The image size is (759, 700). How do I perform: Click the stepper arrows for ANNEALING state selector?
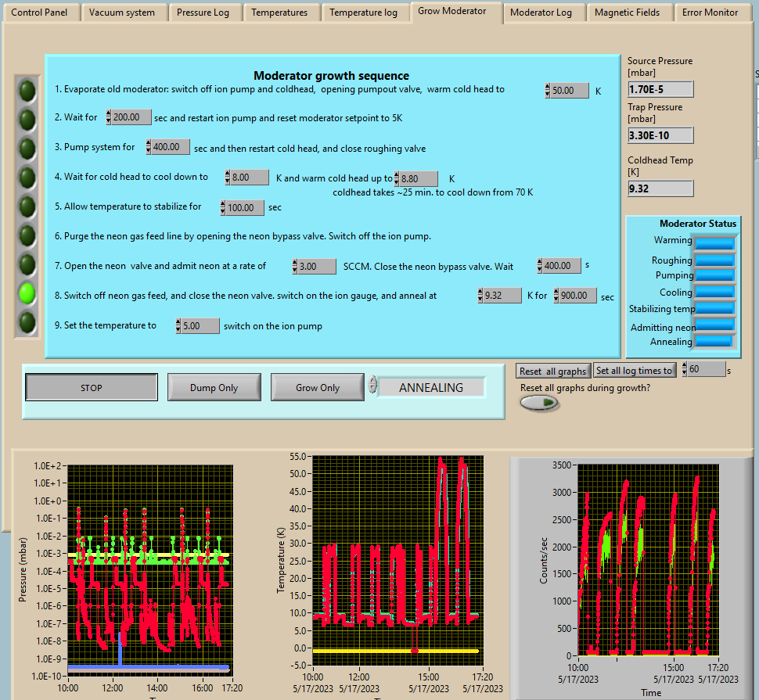tap(373, 385)
